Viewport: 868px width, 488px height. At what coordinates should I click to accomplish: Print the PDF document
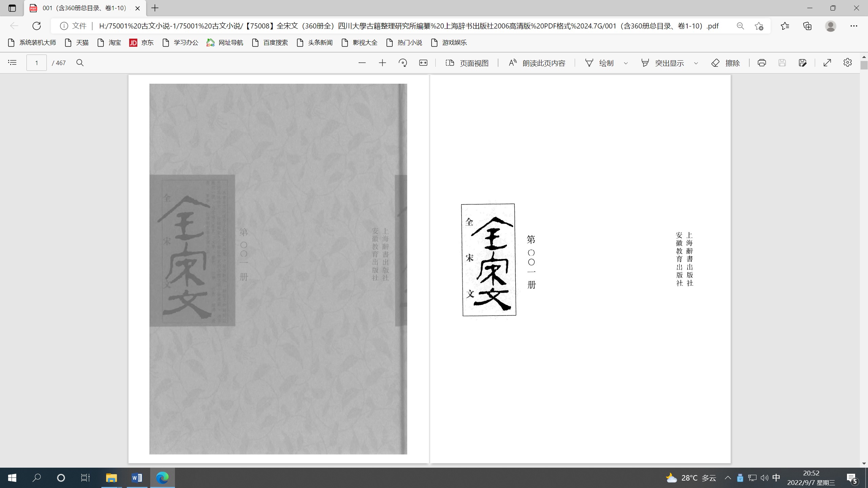[762, 63]
